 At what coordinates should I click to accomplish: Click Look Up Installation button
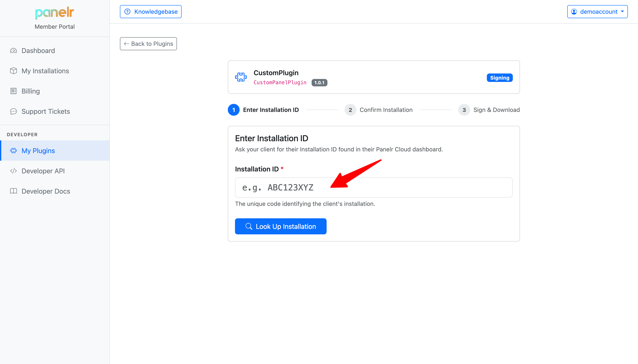click(x=281, y=227)
